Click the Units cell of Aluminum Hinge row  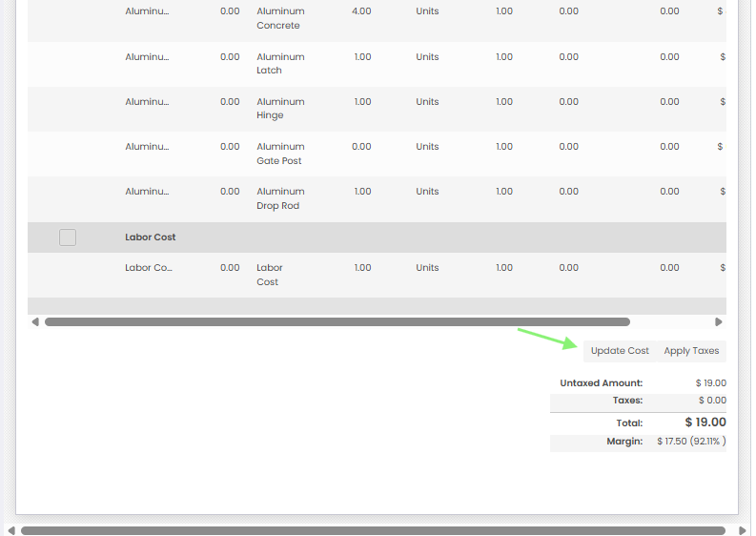point(427,102)
